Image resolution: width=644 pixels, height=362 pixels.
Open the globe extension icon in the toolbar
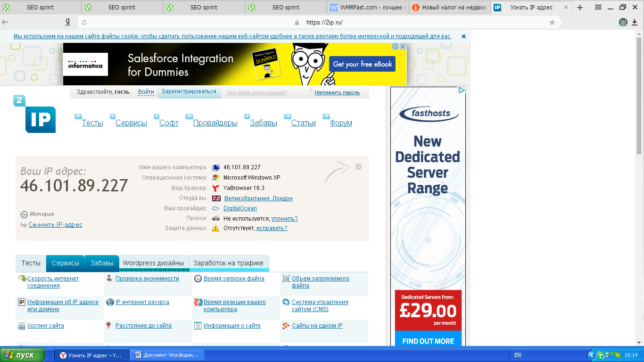(x=623, y=22)
